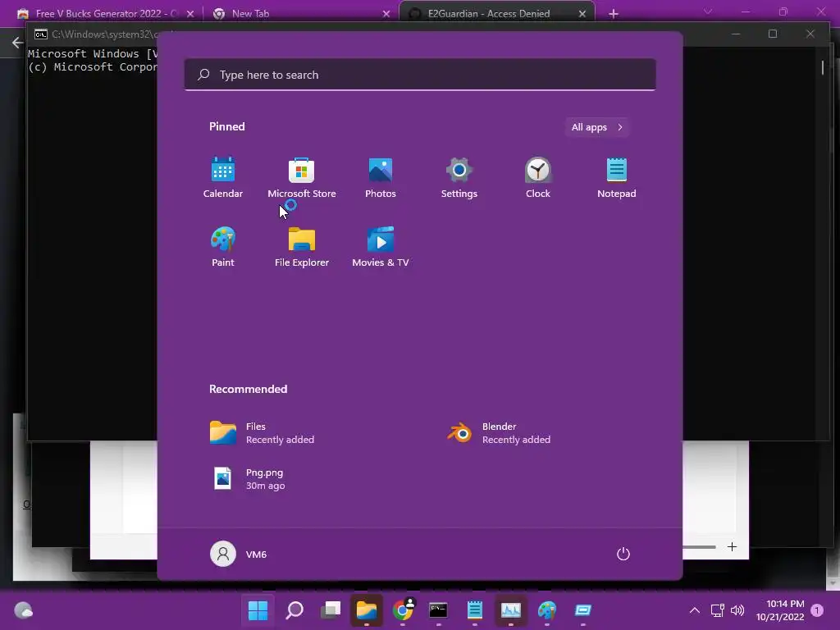
Task: Open the VM6 user account menu
Action: 239,554
